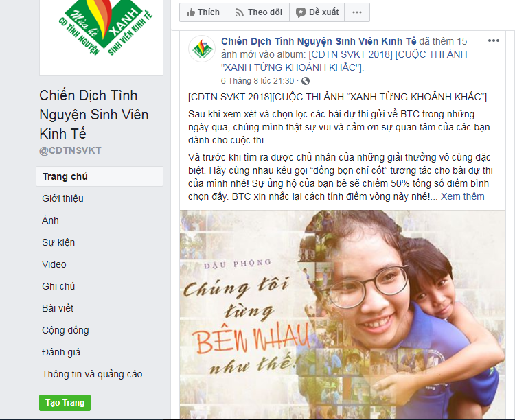Screen dimensions: 515x420
Task: Open the Bài viết section
Action: 58,308
